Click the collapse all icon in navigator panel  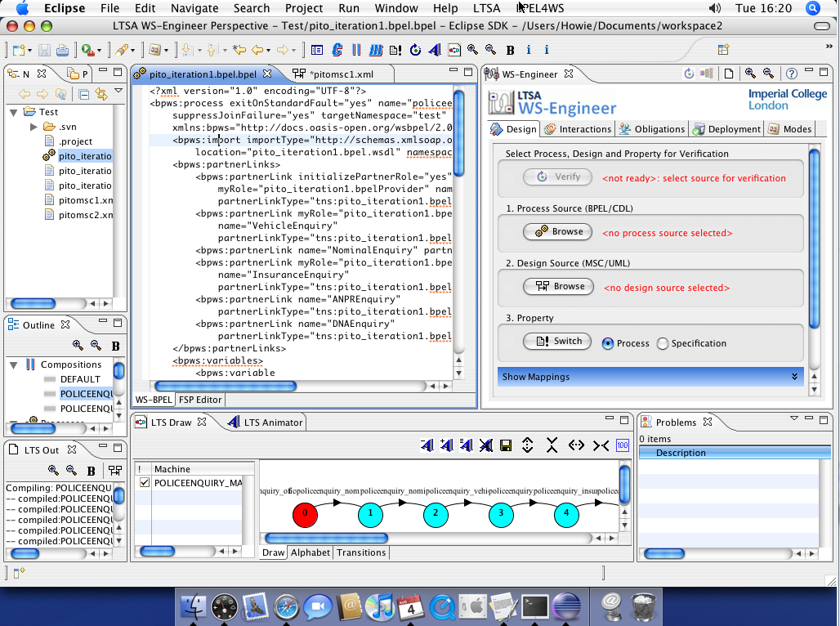click(83, 95)
